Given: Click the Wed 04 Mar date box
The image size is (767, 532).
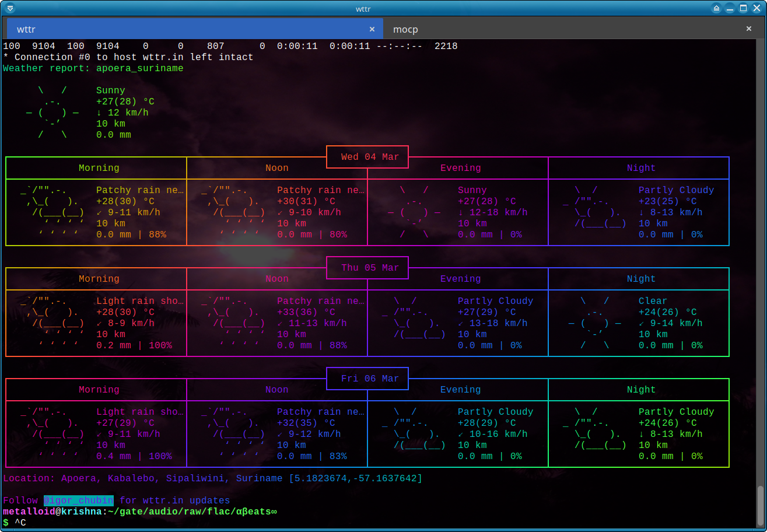Looking at the screenshot, I should 367,157.
